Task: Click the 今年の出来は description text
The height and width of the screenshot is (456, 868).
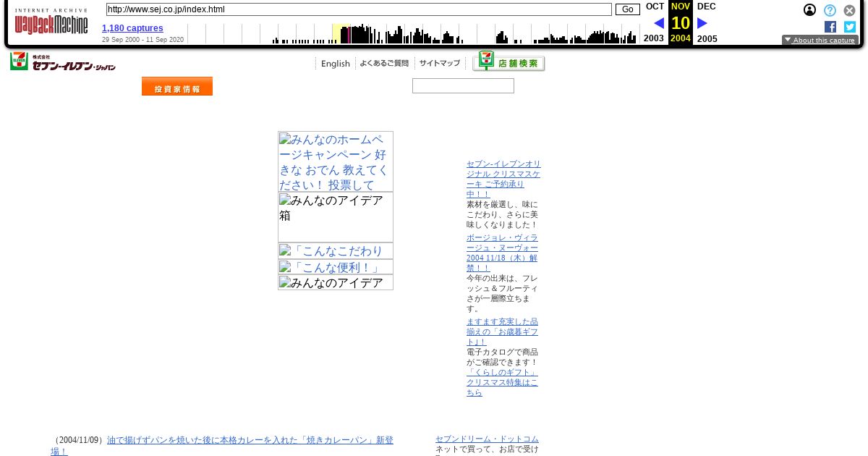Action: (x=503, y=293)
